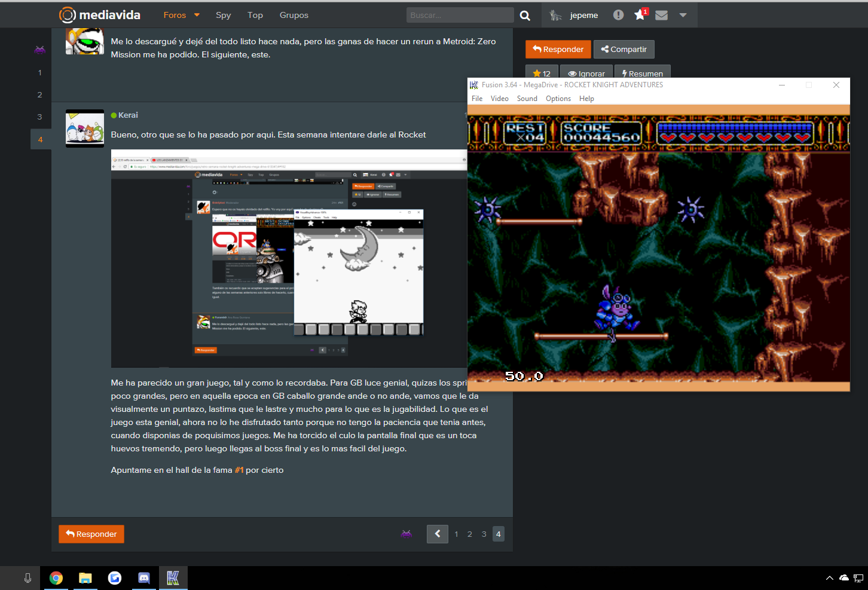Click the mediavida logo
This screenshot has width=868, height=590.
pyautogui.click(x=100, y=15)
